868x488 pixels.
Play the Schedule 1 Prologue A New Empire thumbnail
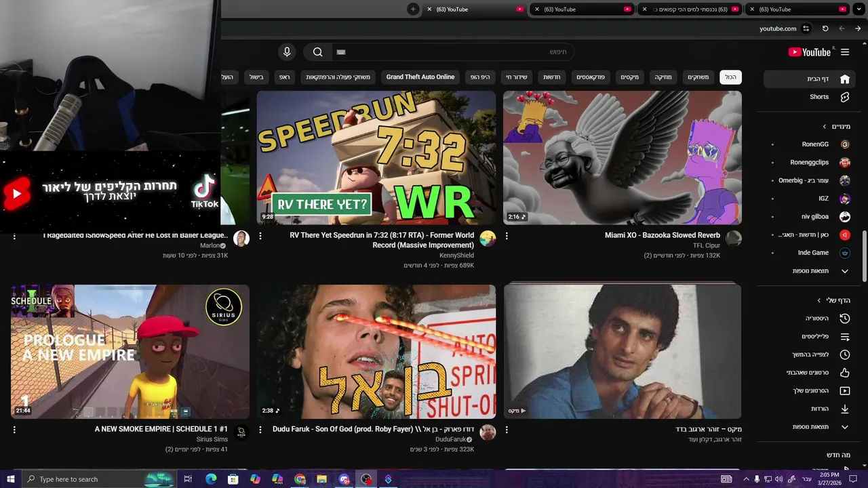coord(130,351)
